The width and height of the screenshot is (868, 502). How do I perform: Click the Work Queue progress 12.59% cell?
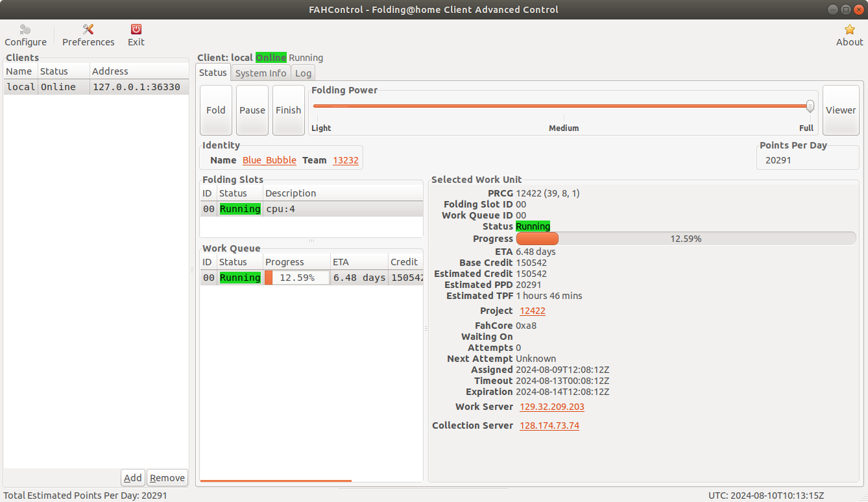click(297, 278)
